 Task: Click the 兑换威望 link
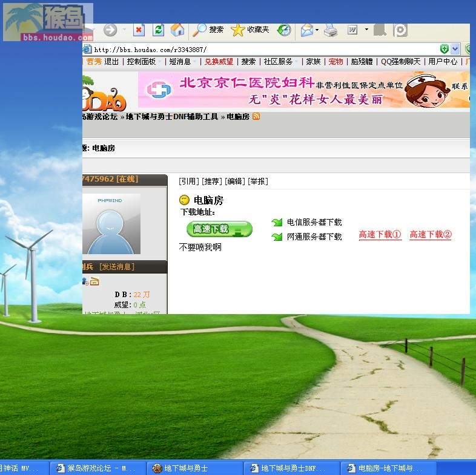219,62
